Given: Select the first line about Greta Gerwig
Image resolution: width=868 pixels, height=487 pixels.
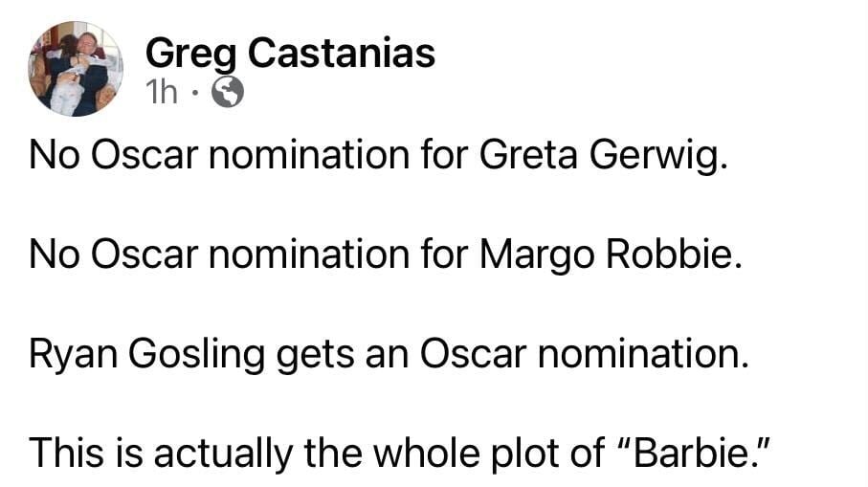Looking at the screenshot, I should click(379, 156).
